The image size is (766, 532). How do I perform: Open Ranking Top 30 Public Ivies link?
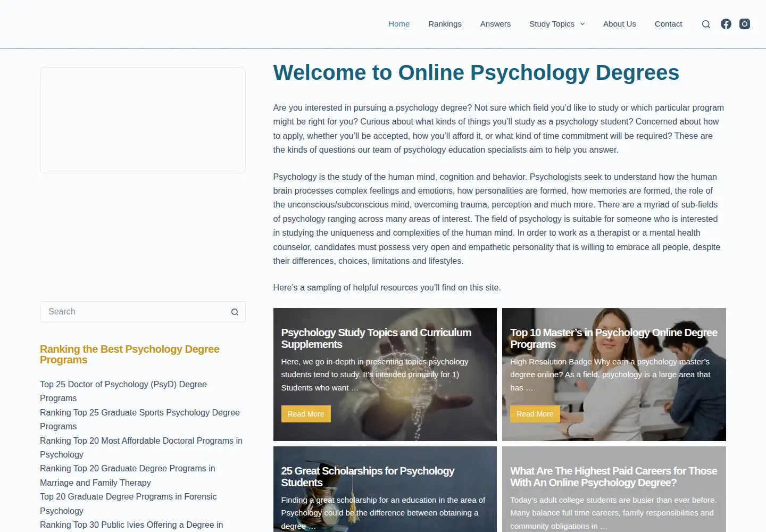point(131,525)
